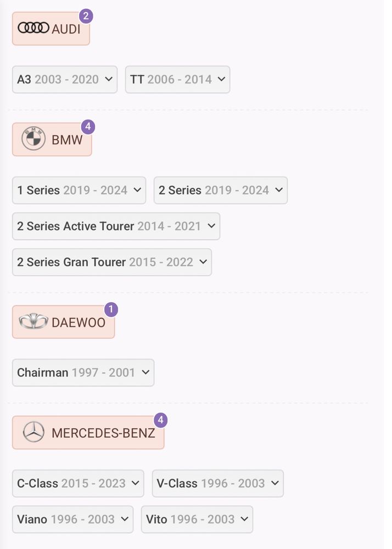The image size is (392, 549).
Task: Click the purple badge showing 4 on BMW
Action: [88, 127]
